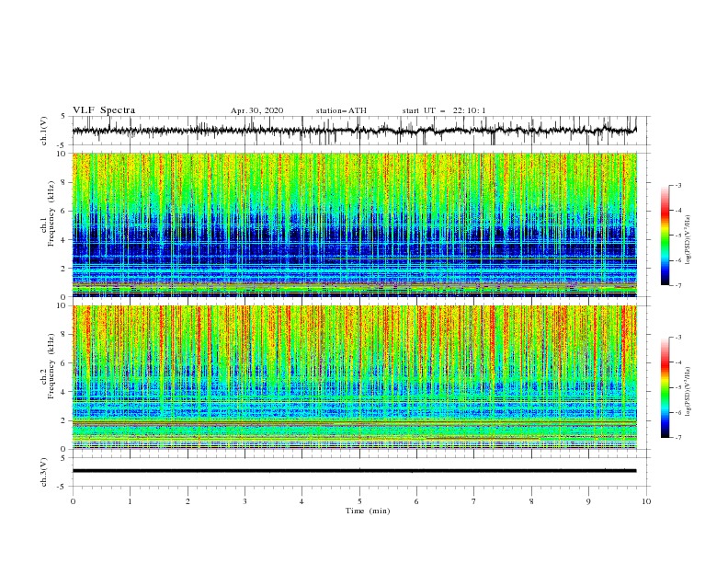
Task: Click the "station=ATH" header label
Action: 341,110
